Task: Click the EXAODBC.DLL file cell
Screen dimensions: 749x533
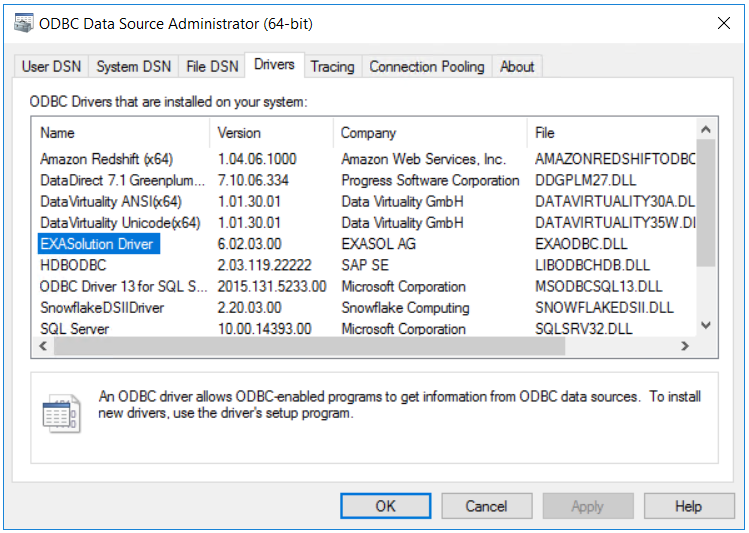Action: (581, 244)
